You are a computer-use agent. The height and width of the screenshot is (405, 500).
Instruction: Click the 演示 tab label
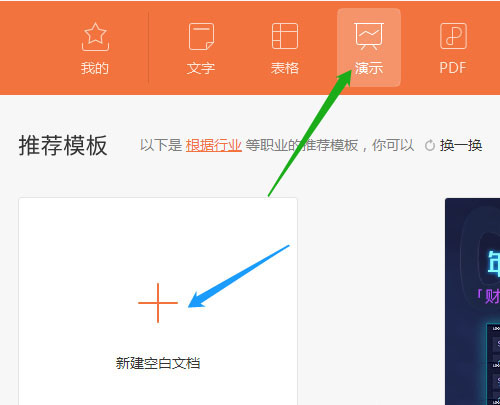369,68
